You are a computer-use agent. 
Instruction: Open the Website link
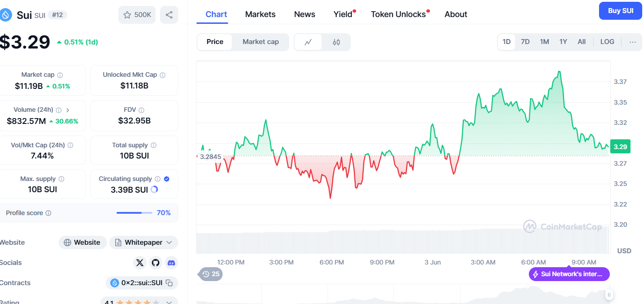coord(82,242)
